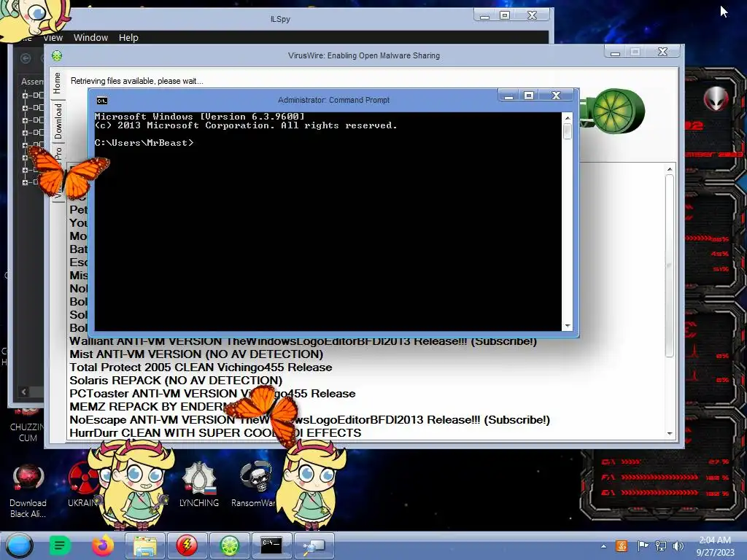The image size is (747, 560).
Task: Open ILSpy Window menu
Action: point(90,38)
